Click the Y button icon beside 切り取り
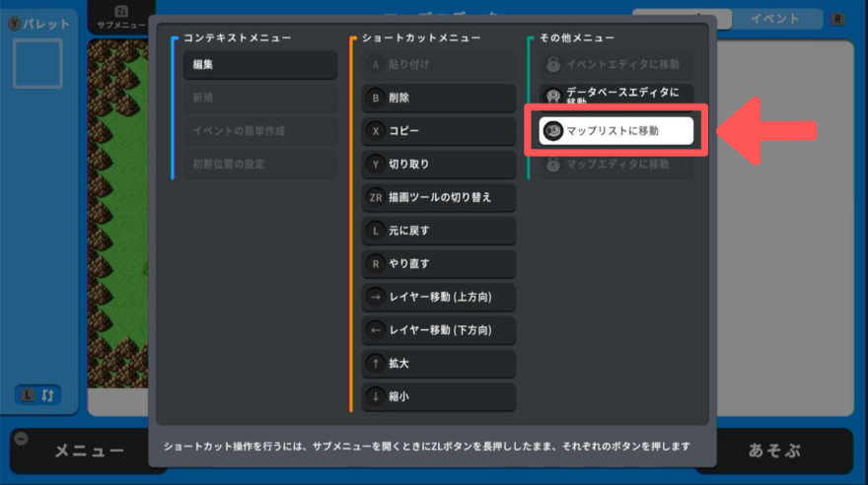This screenshot has width=868, height=485. tap(376, 165)
